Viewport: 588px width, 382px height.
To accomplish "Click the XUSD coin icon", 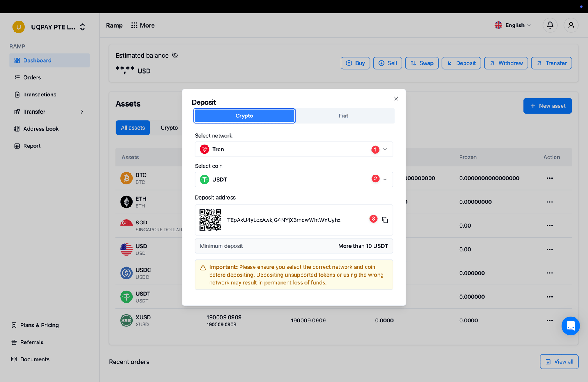I will click(126, 321).
